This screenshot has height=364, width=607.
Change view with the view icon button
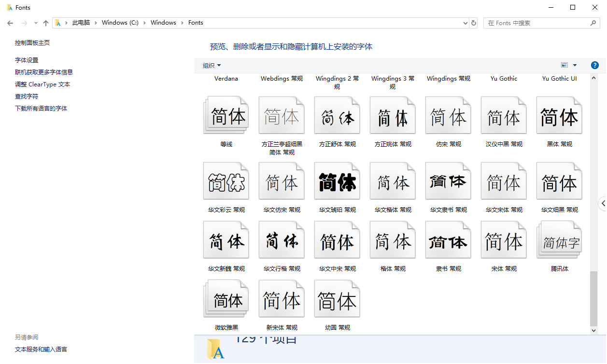point(564,65)
